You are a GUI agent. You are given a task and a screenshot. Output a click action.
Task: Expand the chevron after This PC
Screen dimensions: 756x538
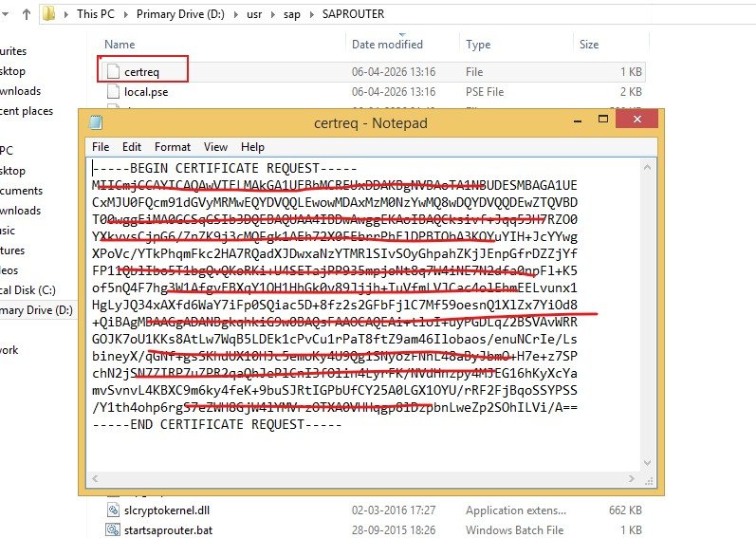[126, 14]
